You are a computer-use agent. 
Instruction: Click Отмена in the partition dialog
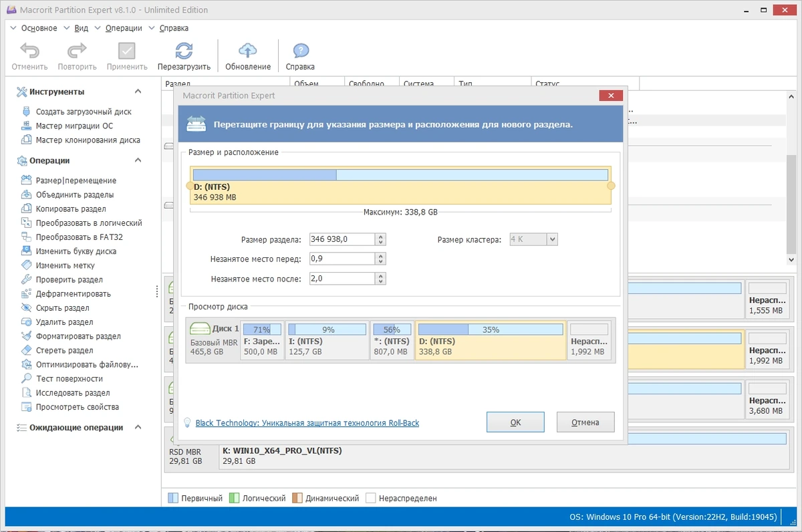(x=585, y=422)
